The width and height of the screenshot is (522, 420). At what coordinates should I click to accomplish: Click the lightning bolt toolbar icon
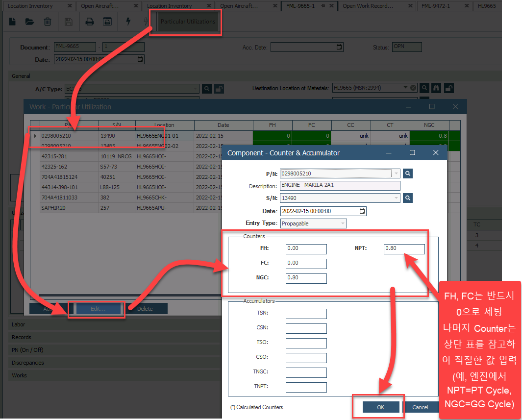[x=128, y=22]
